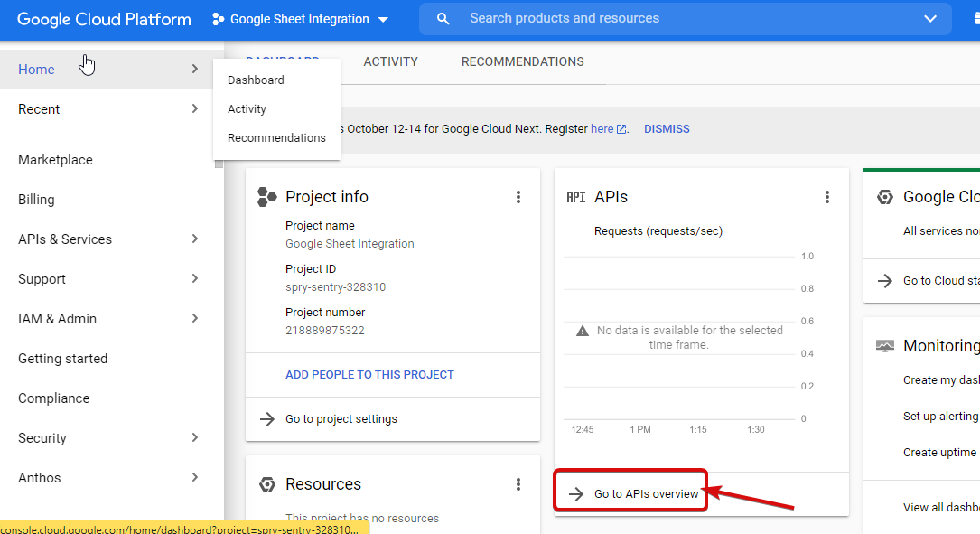Expand the Support submenu chevron
This screenshot has width=980, height=534.
point(194,278)
